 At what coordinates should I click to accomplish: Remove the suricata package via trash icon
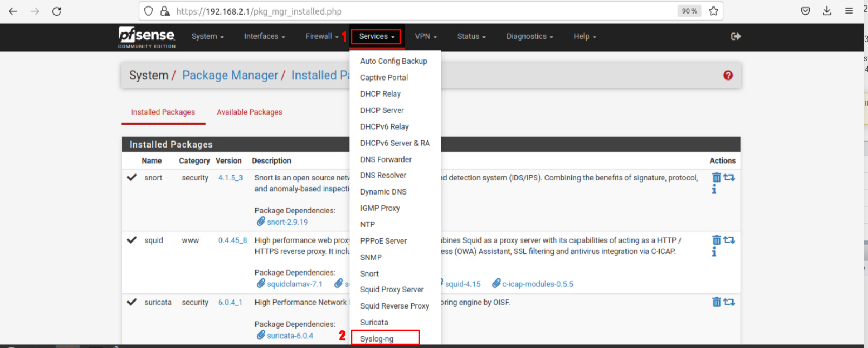pyautogui.click(x=716, y=302)
